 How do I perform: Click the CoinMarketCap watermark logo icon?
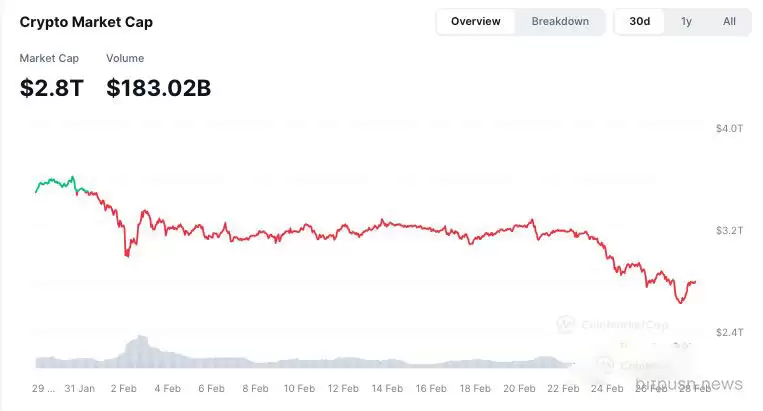[x=566, y=324]
